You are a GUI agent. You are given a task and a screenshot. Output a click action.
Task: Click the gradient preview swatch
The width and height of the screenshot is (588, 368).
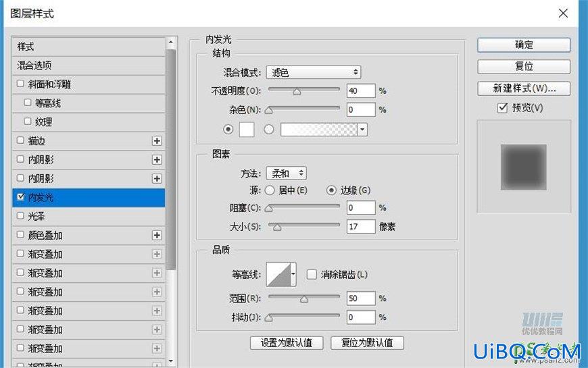point(319,130)
